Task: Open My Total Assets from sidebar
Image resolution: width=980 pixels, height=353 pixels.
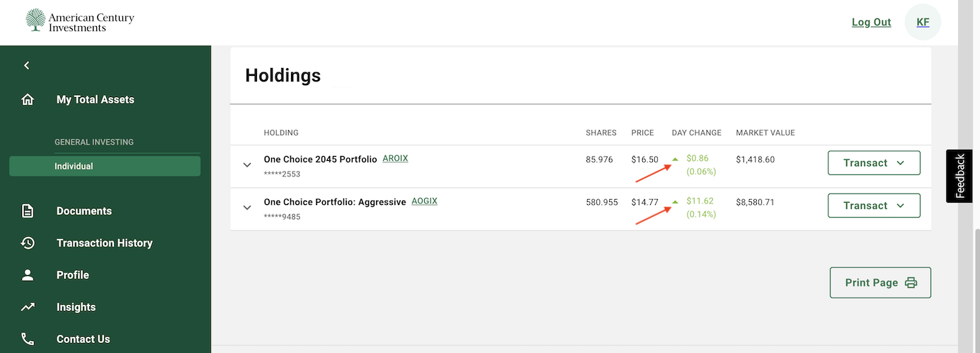Action: pos(95,100)
